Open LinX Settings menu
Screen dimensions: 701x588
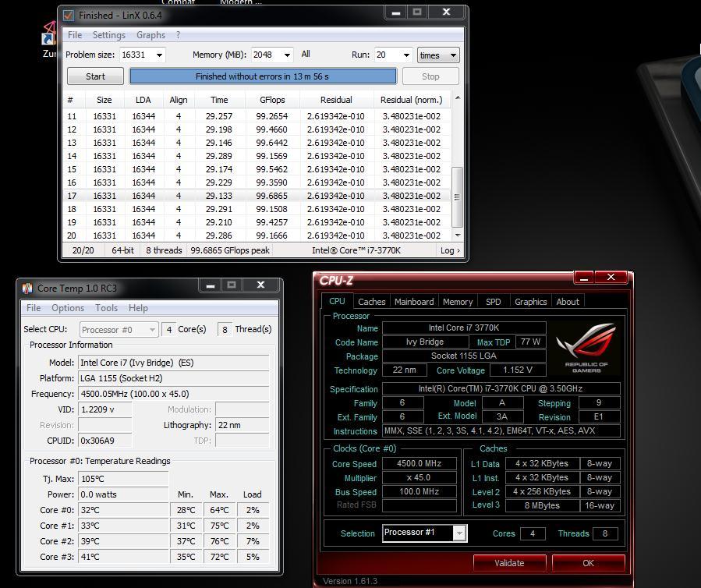click(x=108, y=35)
